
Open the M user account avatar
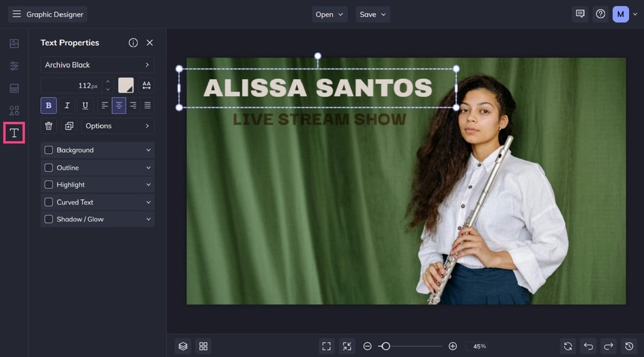621,14
